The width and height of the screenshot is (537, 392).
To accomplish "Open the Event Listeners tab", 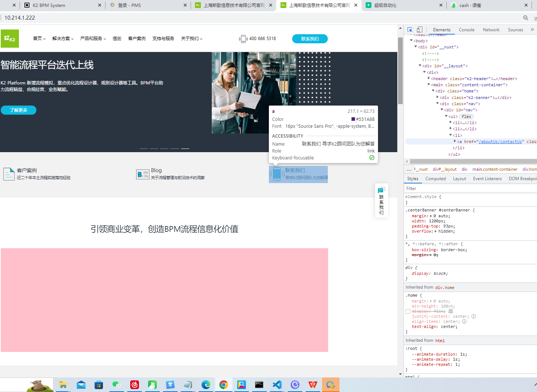I will coord(487,179).
